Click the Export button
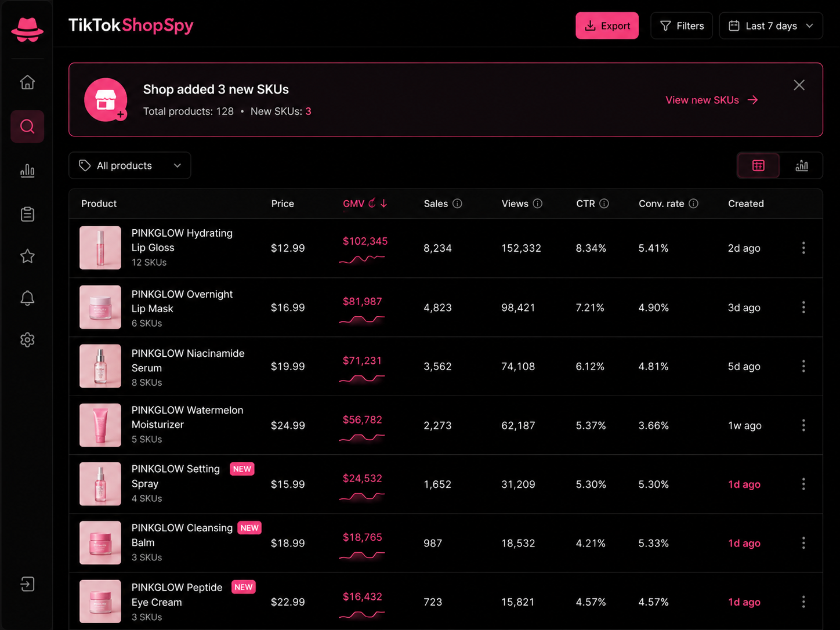The image size is (840, 630). (607, 26)
